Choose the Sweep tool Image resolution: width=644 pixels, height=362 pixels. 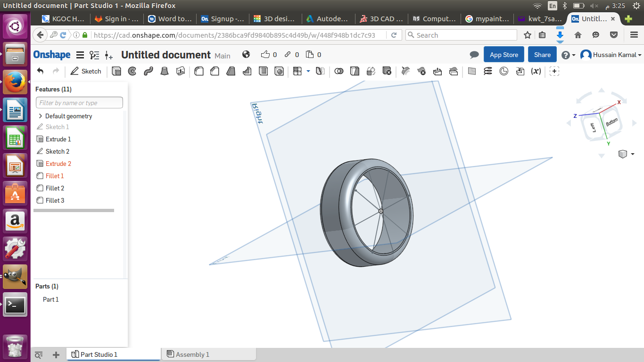(149, 71)
